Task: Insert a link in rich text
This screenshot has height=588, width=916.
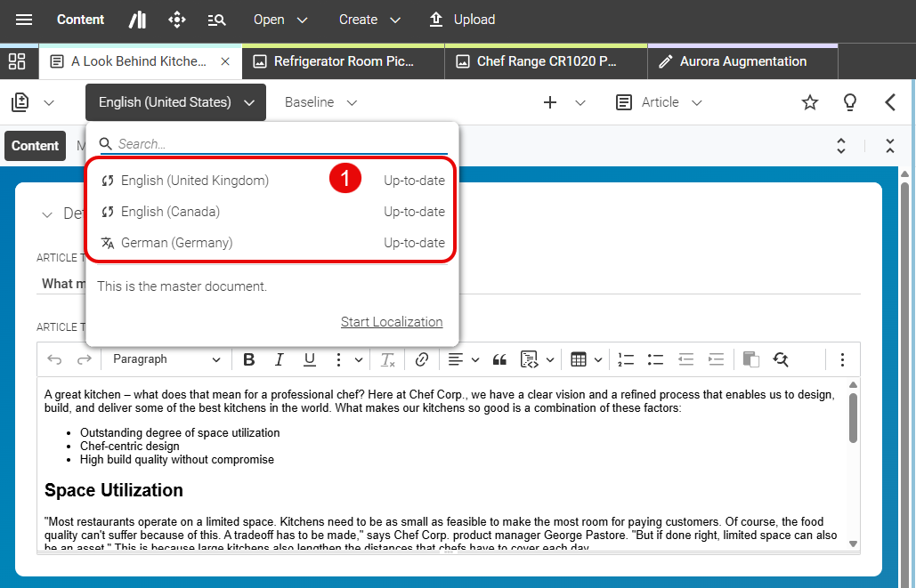Action: click(x=422, y=359)
